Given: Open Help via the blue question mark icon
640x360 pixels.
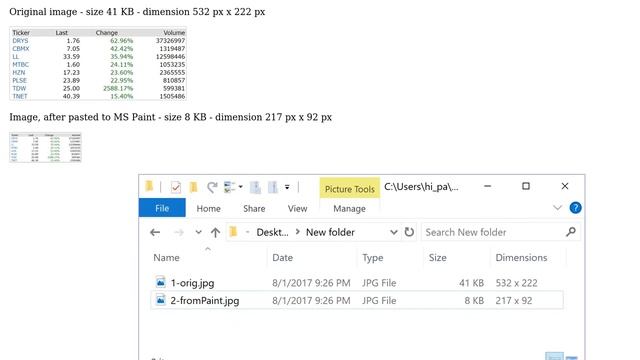Looking at the screenshot, I should pyautogui.click(x=576, y=208).
